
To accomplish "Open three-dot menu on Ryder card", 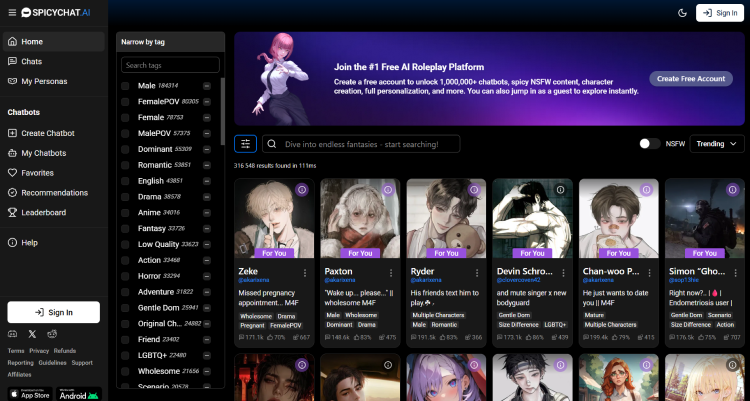I will click(477, 272).
